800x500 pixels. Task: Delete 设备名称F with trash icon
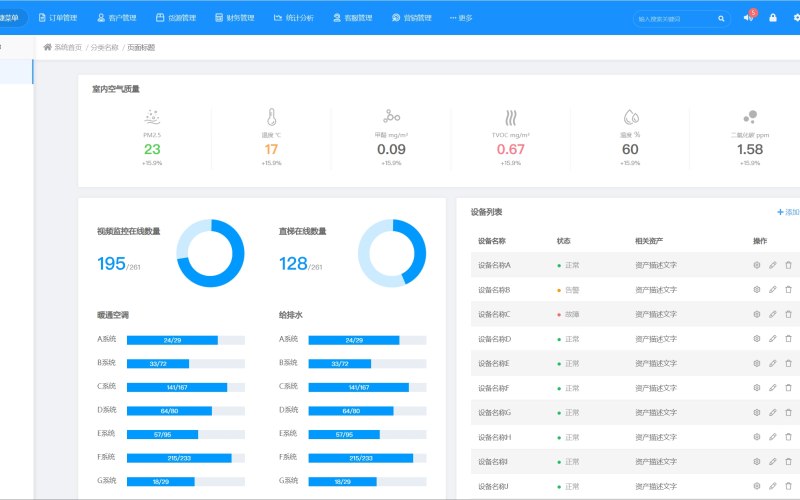tap(788, 388)
